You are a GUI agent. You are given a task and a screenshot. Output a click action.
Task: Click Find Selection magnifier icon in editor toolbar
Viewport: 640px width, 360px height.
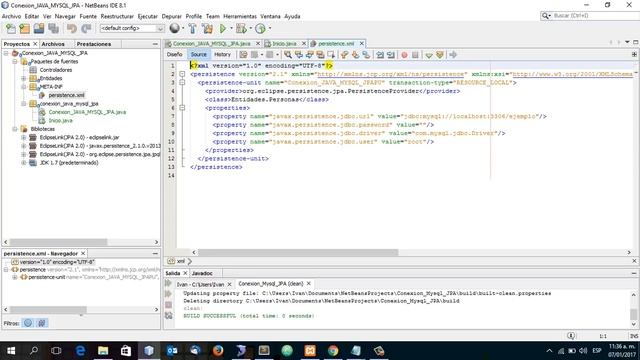(x=288, y=55)
